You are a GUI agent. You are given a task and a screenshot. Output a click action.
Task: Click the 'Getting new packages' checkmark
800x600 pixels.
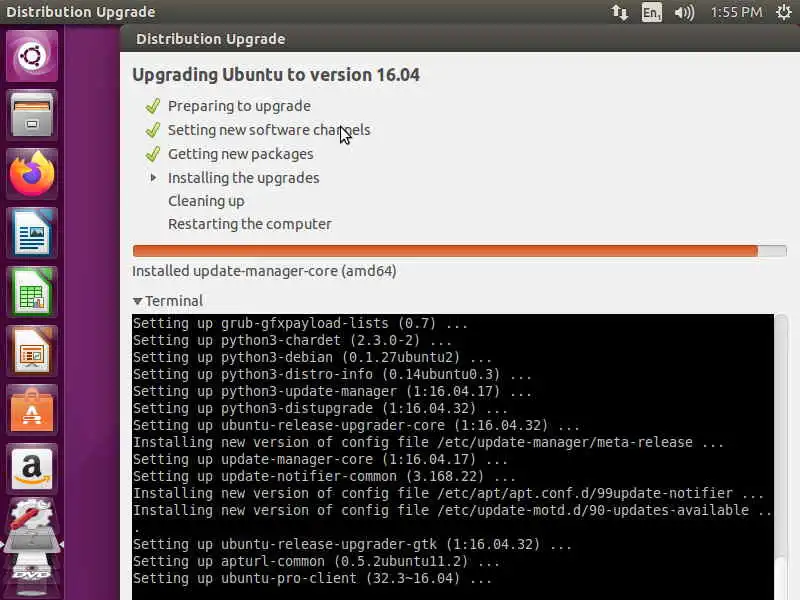[153, 154]
